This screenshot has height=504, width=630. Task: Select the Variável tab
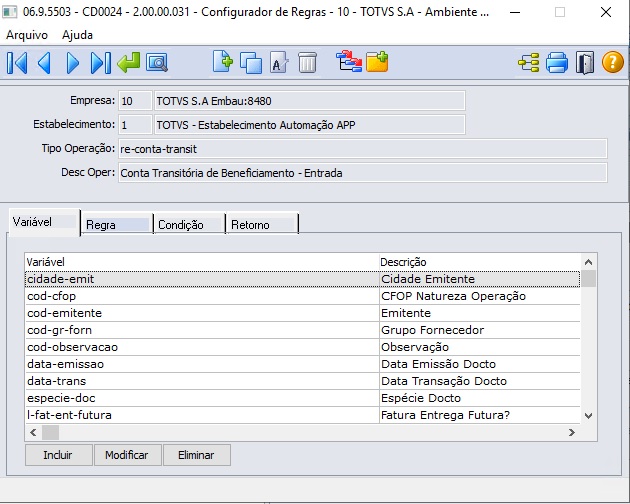pyautogui.click(x=44, y=222)
